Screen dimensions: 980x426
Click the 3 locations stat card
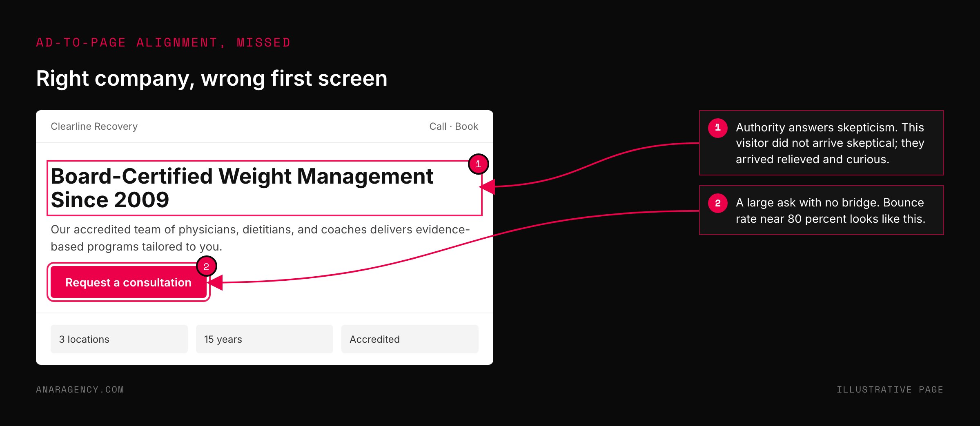click(119, 339)
